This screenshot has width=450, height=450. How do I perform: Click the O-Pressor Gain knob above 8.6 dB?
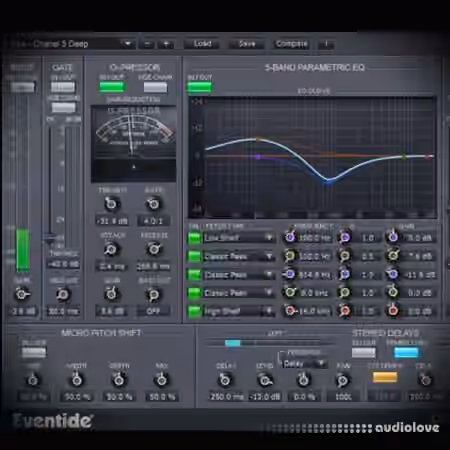[111, 294]
